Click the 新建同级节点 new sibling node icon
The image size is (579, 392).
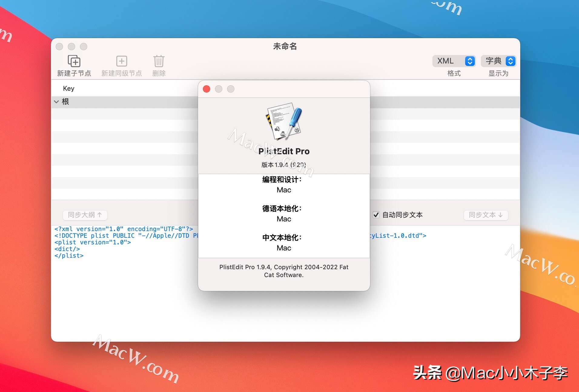click(122, 61)
